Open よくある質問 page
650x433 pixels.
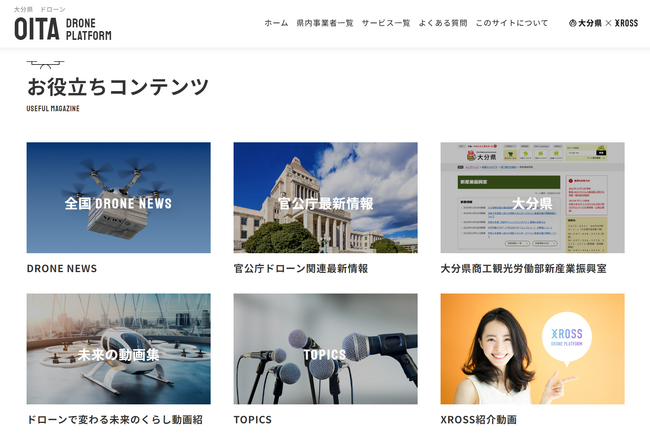(443, 23)
